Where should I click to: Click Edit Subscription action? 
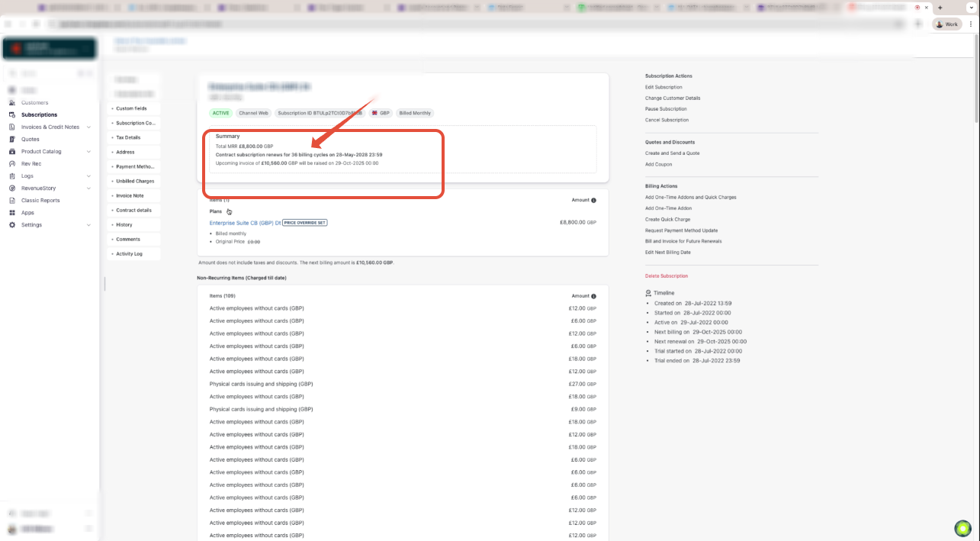tap(664, 87)
